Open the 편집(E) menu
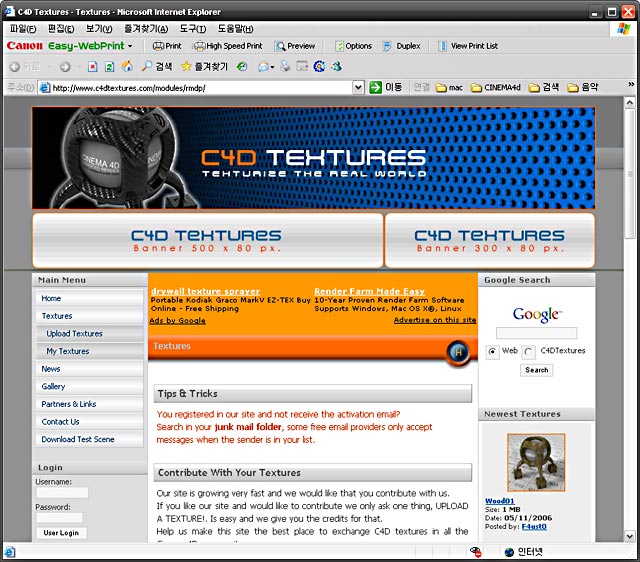The height and width of the screenshot is (562, 640). pos(61,29)
